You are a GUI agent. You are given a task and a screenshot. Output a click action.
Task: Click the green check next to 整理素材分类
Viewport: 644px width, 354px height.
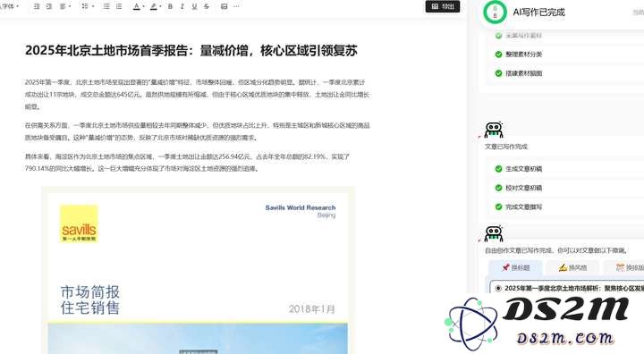(498, 55)
